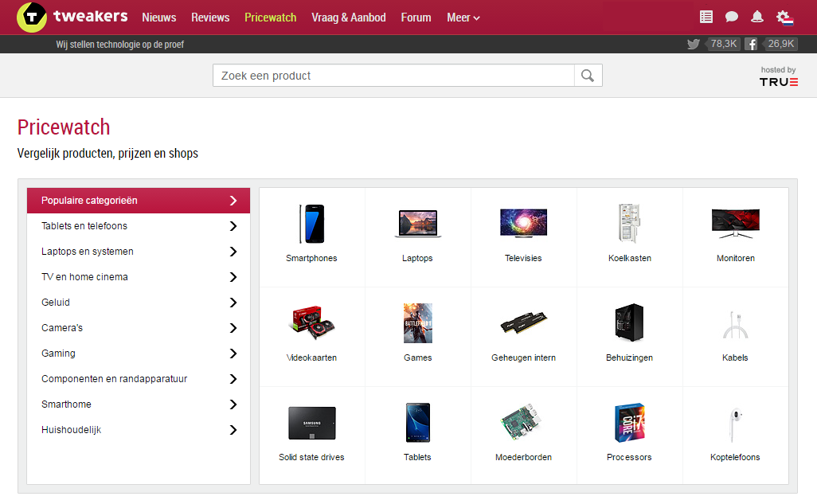Select the Geluid sidebar label
Screen dimensions: 817x504
click(x=55, y=303)
